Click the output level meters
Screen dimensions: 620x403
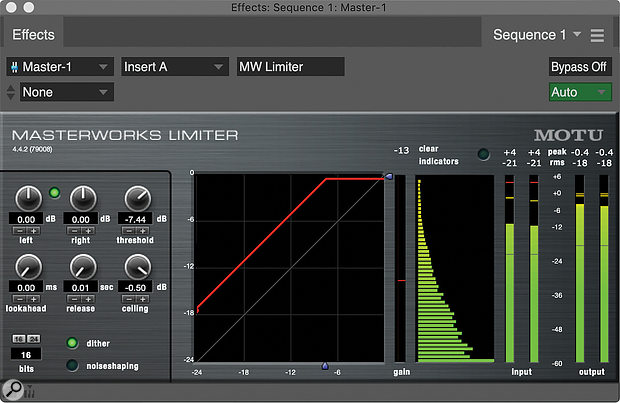(x=592, y=269)
